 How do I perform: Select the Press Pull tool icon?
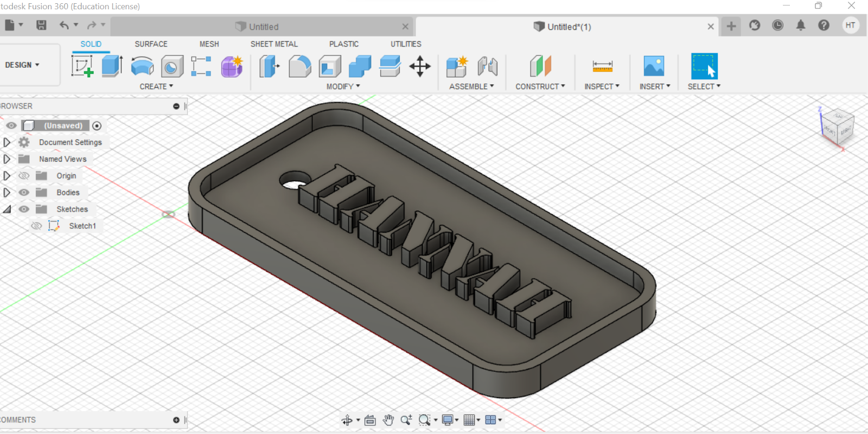[x=269, y=67]
